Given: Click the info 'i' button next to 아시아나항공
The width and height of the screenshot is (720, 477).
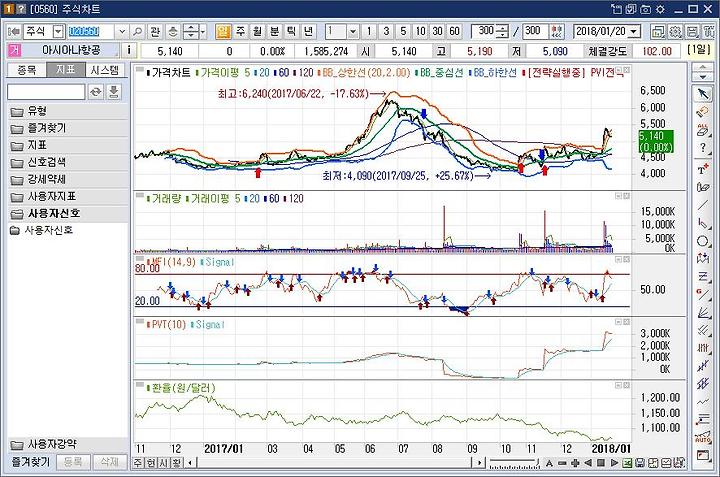Looking at the screenshot, I should (x=129, y=50).
